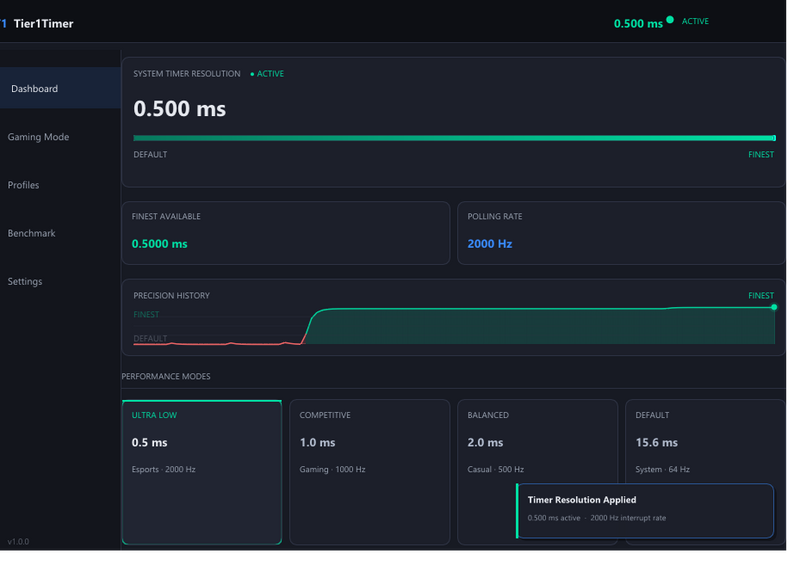
Task: Click the ACTIVE badge beside System Timer Resolution
Action: pos(267,74)
